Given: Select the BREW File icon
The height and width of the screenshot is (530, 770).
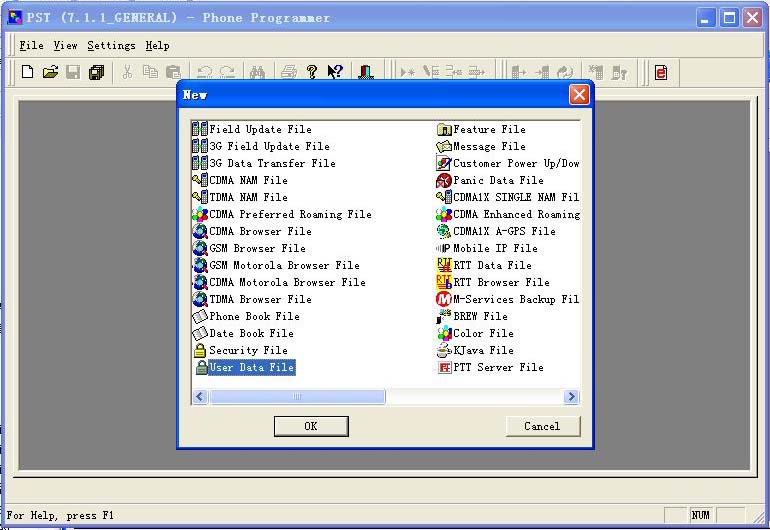Looking at the screenshot, I should [443, 316].
